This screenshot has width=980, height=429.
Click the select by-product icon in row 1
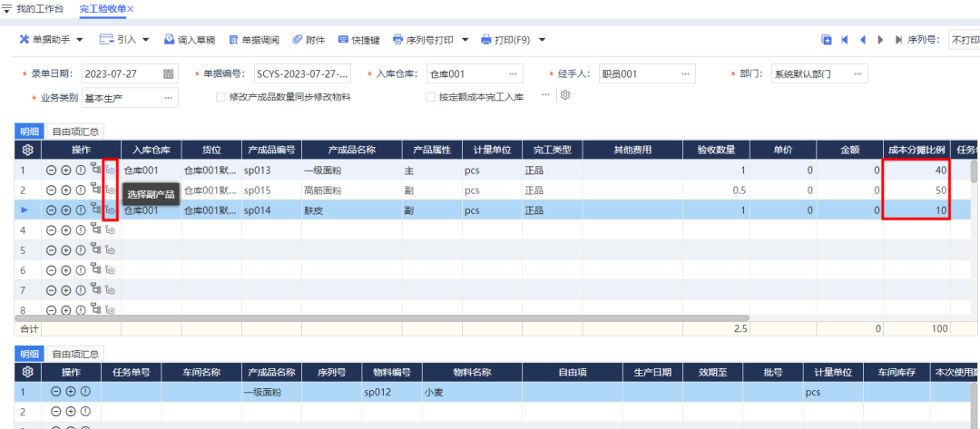(111, 170)
